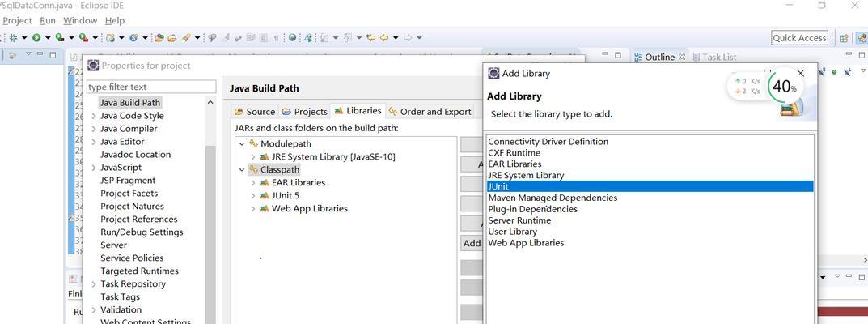The image size is (868, 324).
Task: Expand the EAR Libraries classpath entry
Action: [253, 182]
